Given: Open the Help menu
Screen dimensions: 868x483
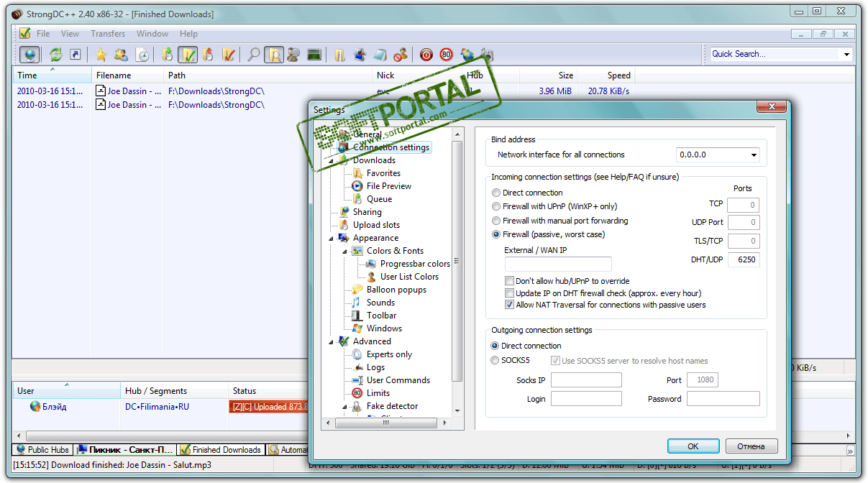Looking at the screenshot, I should [188, 34].
